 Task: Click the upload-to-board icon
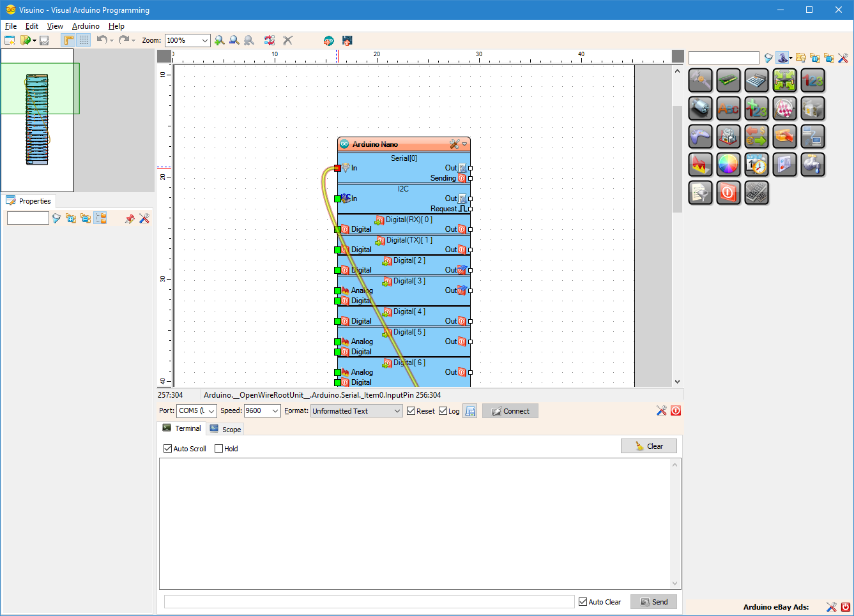pos(347,40)
